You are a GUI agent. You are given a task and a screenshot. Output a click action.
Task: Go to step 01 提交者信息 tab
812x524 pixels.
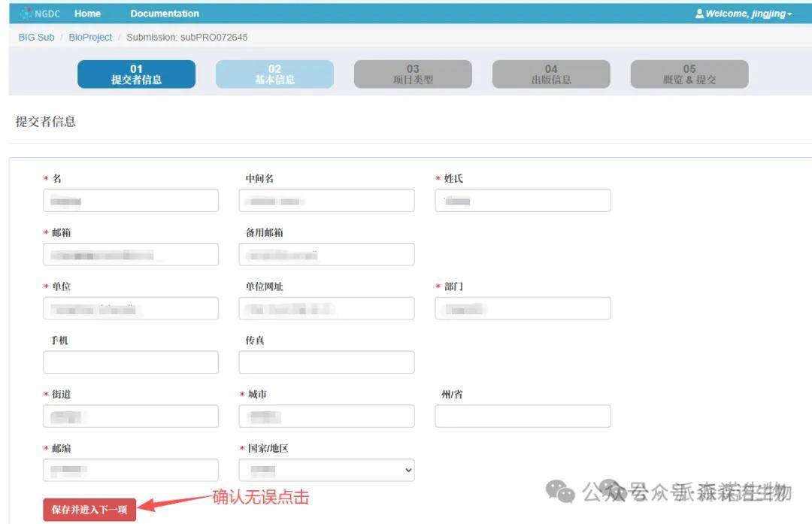coord(136,74)
